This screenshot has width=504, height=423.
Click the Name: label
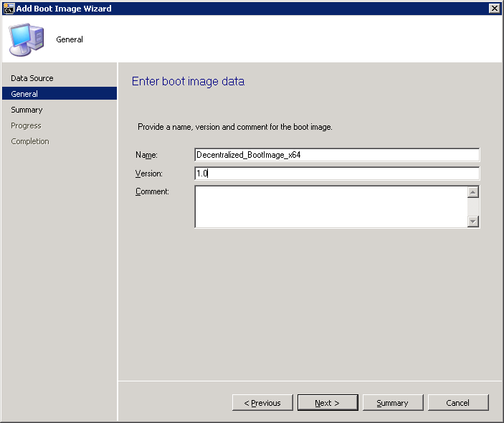pyautogui.click(x=146, y=155)
